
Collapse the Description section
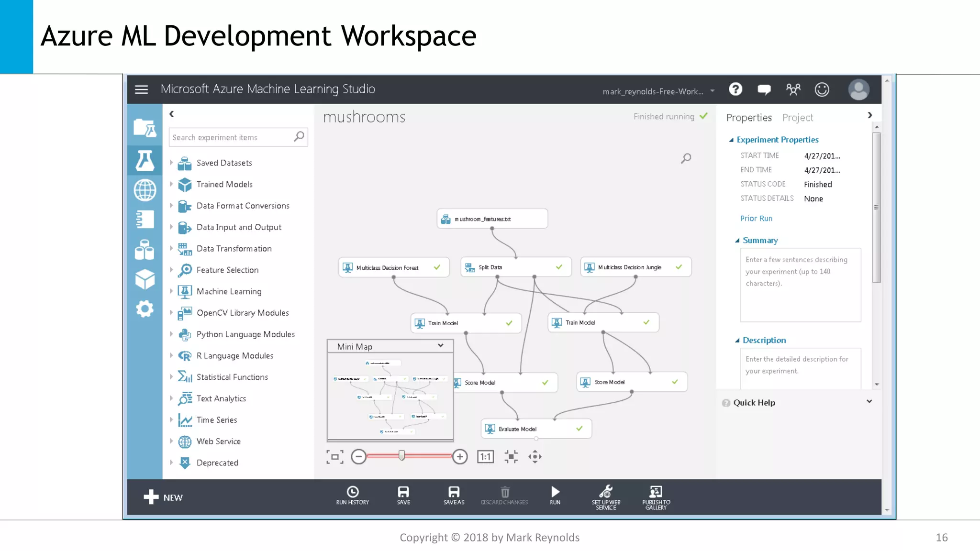pyautogui.click(x=737, y=341)
